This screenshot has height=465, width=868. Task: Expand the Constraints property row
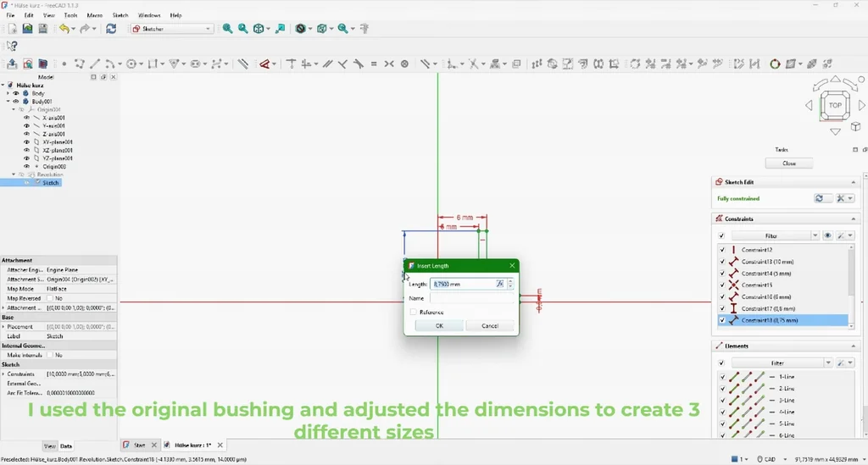coord(3,374)
